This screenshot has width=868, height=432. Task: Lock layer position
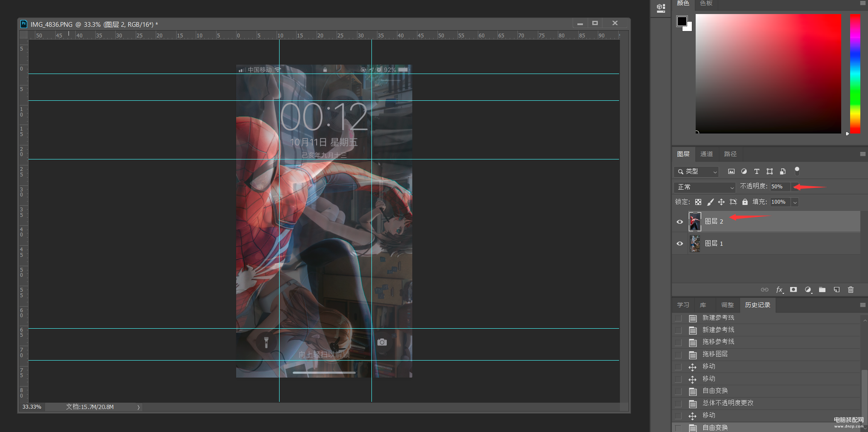(721, 202)
